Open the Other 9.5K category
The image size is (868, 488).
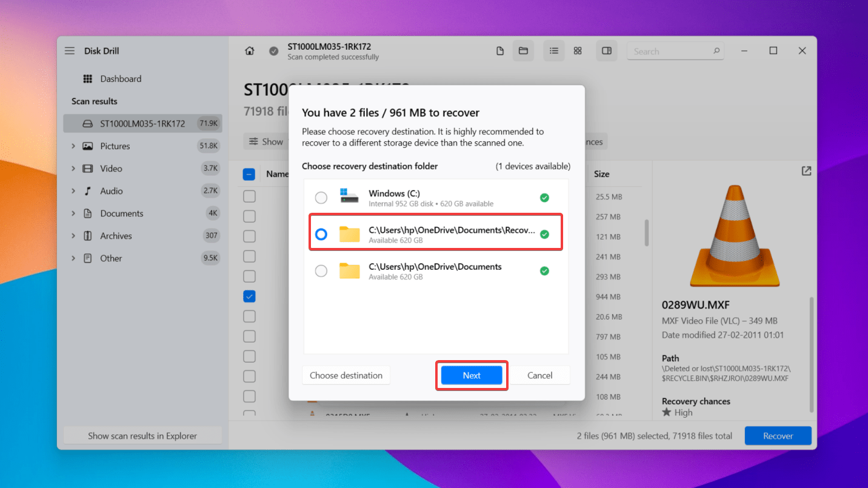coord(142,258)
